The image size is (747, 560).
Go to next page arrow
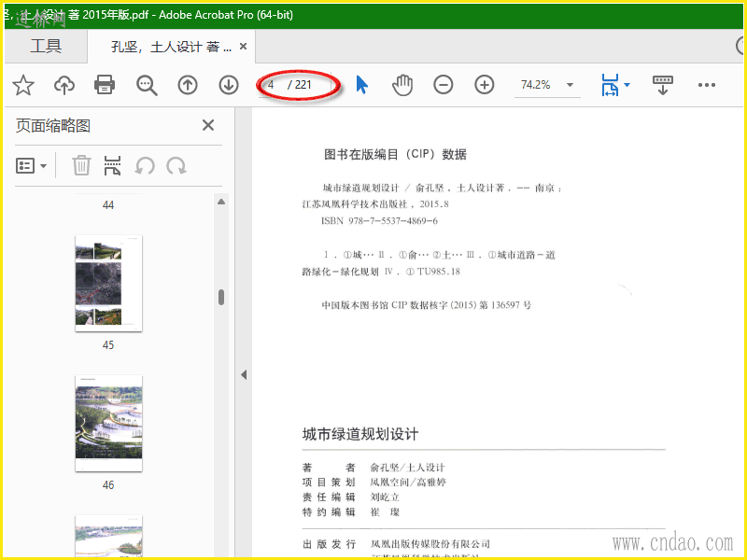pyautogui.click(x=229, y=85)
